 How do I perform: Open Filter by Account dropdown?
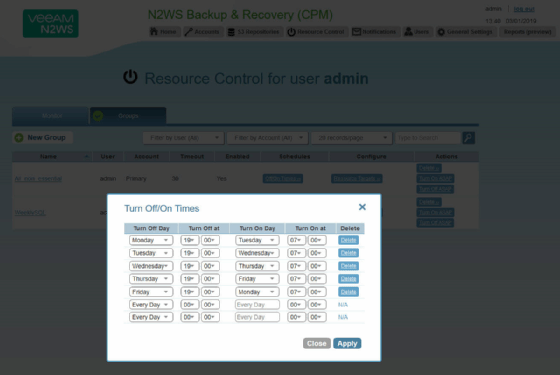pyautogui.click(x=268, y=138)
